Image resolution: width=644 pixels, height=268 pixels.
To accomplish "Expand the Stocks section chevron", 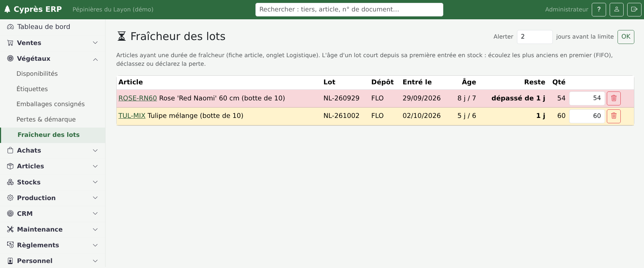I will (x=95, y=182).
